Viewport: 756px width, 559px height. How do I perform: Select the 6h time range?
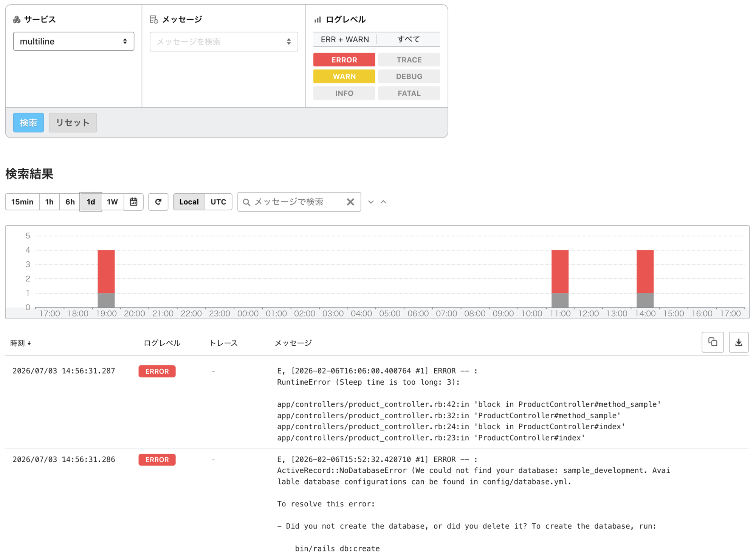pos(70,202)
